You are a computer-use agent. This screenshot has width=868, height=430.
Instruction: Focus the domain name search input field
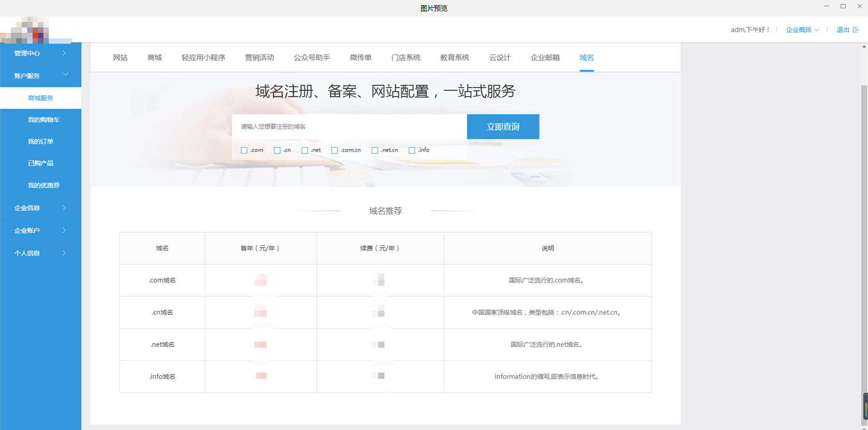tap(349, 127)
